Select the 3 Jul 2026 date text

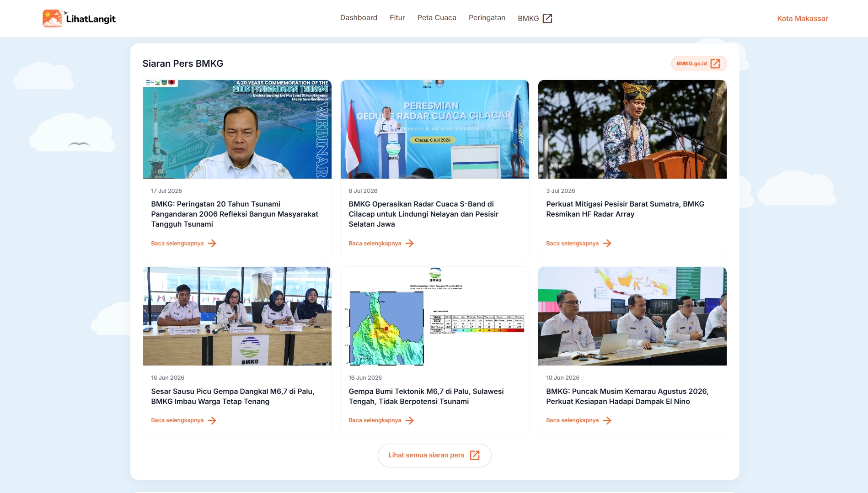point(561,191)
